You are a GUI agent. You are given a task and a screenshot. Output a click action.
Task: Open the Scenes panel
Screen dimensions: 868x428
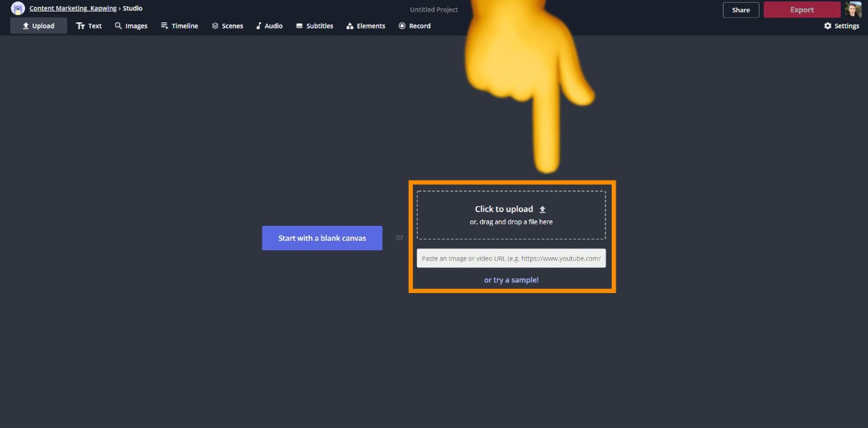(227, 26)
